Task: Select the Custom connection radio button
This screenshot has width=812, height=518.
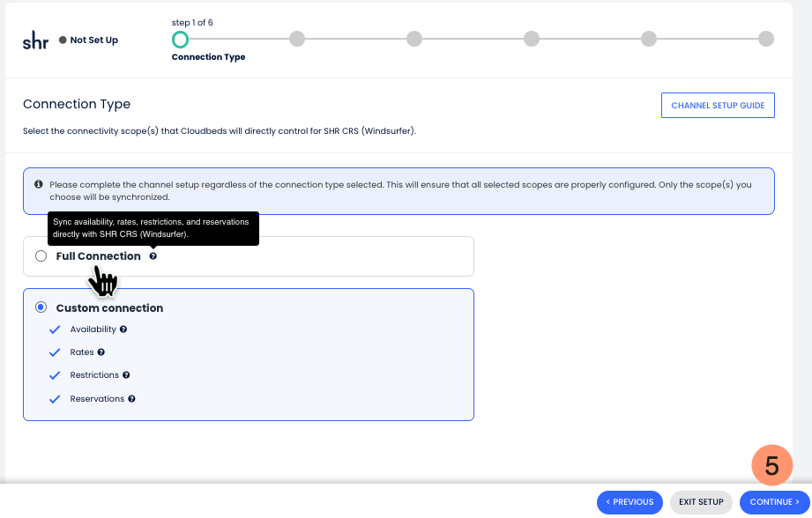Action: (41, 308)
